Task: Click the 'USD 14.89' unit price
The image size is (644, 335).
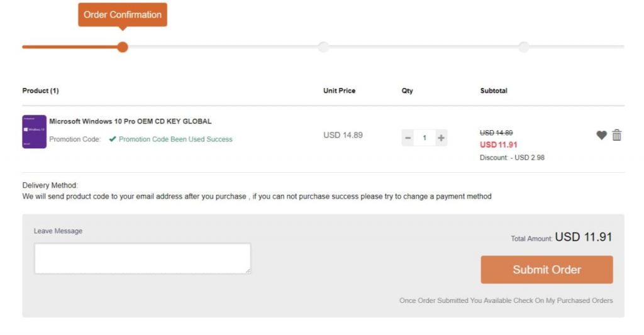Action: tap(343, 135)
